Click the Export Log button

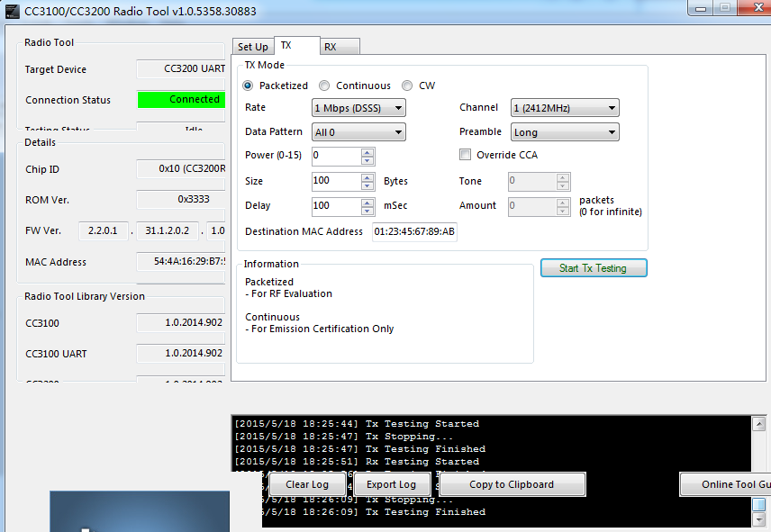click(x=392, y=484)
